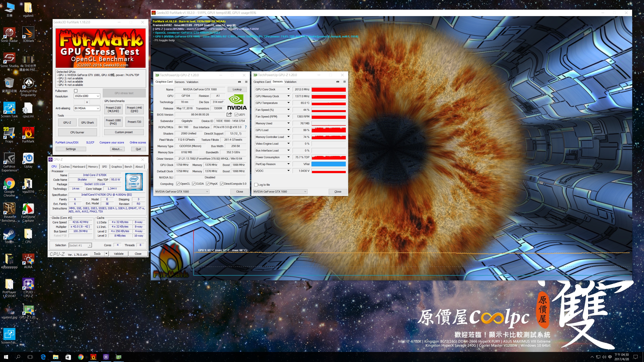Open the Bench tab in CPU-Z
This screenshot has height=362, width=644.
point(128,167)
